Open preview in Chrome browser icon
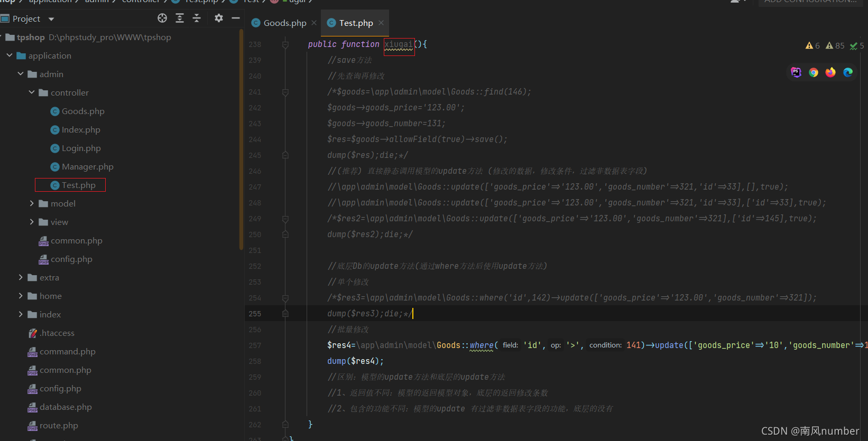Screen dimensions: 868x441 tap(814, 72)
